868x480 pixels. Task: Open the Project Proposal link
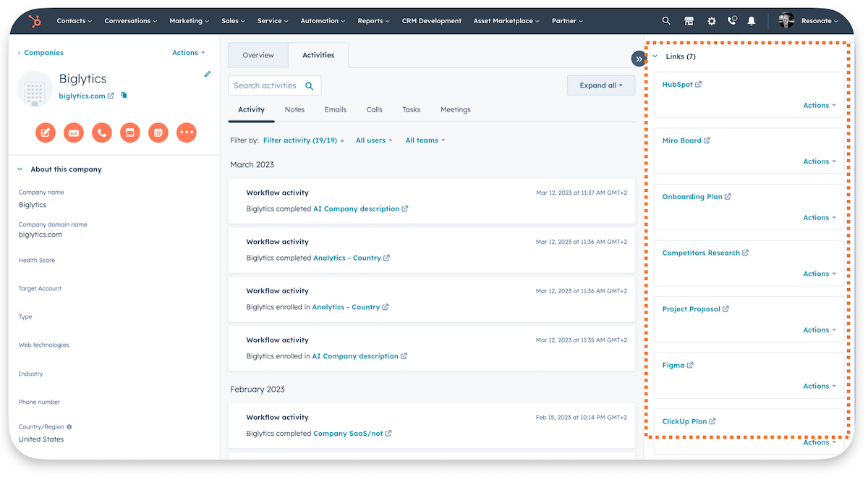692,309
